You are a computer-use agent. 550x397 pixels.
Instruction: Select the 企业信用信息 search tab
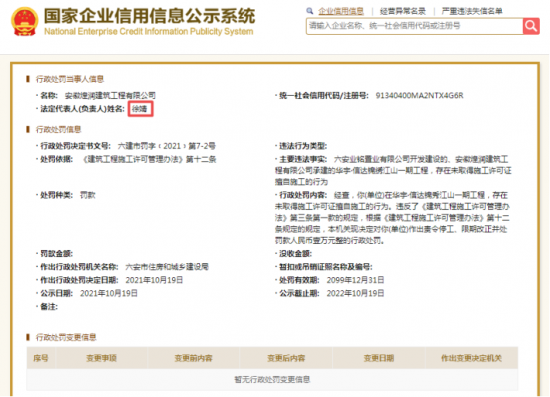(x=341, y=11)
